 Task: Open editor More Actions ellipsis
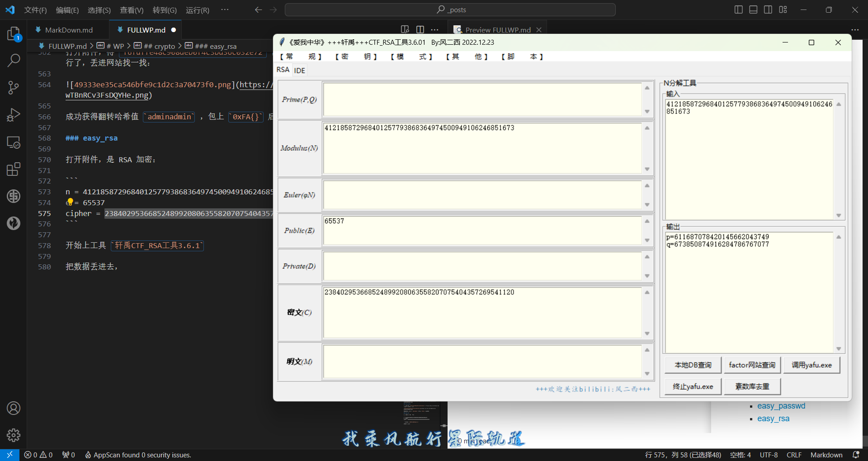(x=435, y=29)
